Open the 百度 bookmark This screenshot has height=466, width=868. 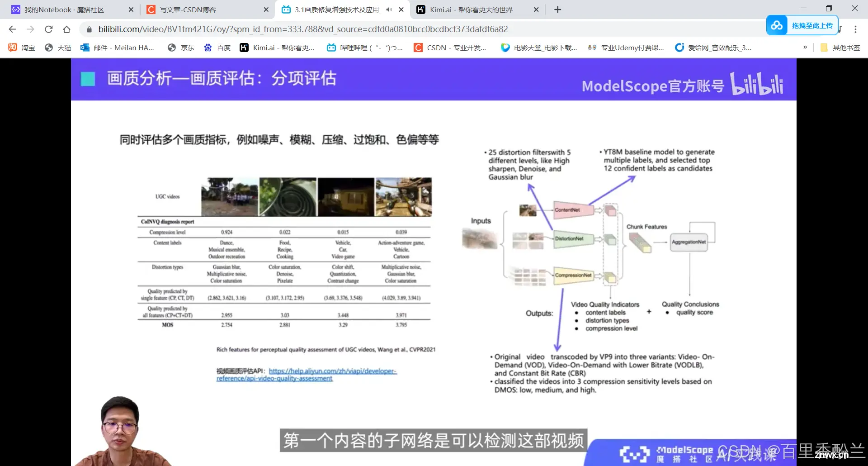coord(217,48)
